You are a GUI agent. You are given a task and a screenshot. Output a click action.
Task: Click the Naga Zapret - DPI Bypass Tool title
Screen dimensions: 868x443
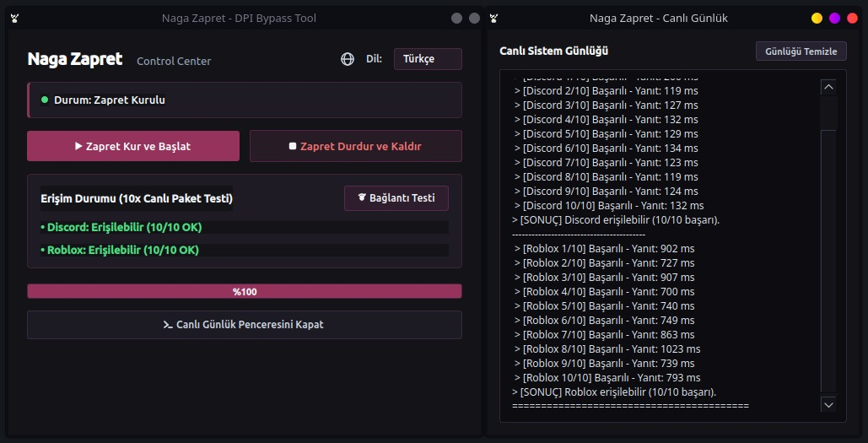tap(240, 19)
